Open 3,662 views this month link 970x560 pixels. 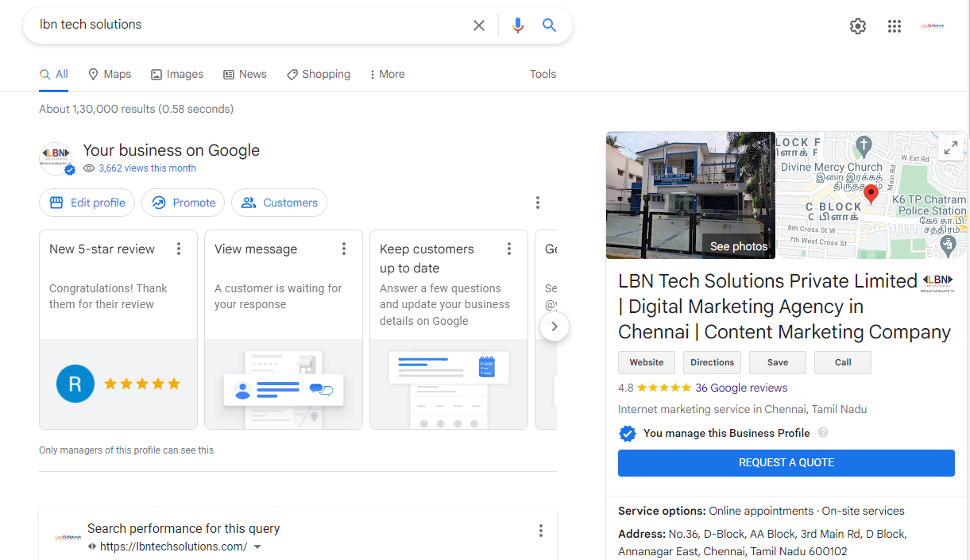pyautogui.click(x=147, y=168)
